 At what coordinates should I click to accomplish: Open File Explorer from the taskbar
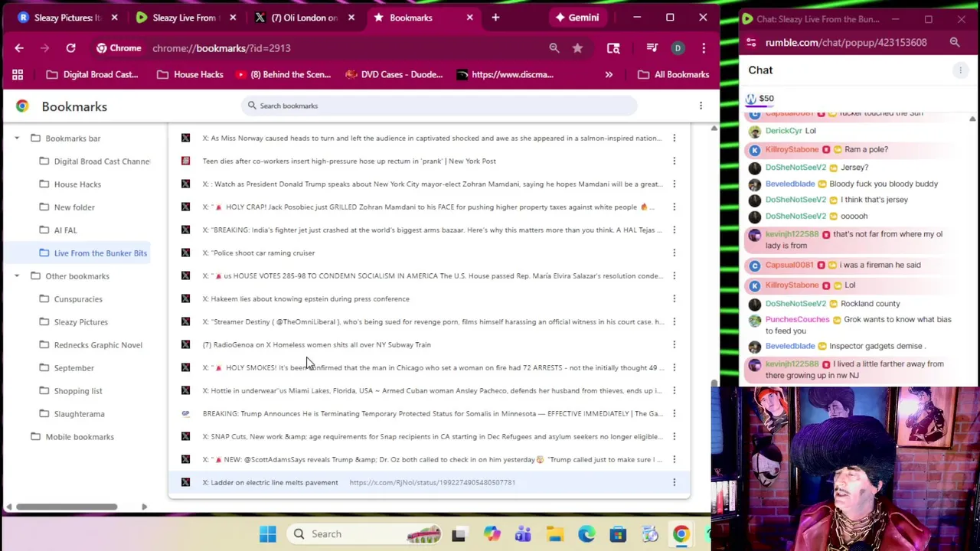[555, 534]
